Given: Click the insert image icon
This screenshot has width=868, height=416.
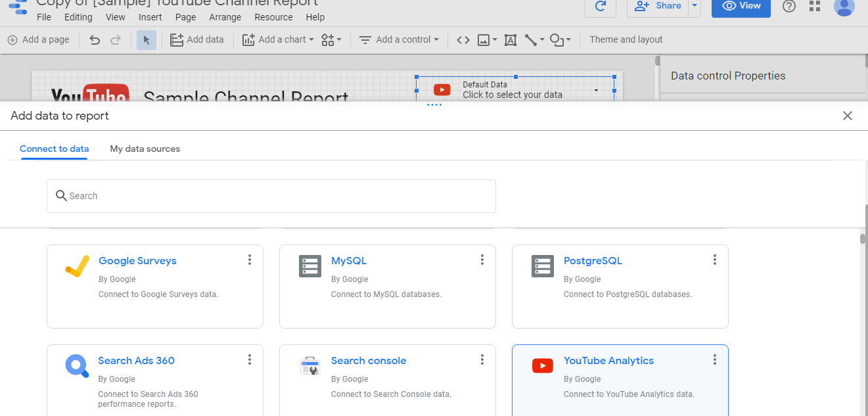Looking at the screenshot, I should tap(484, 40).
